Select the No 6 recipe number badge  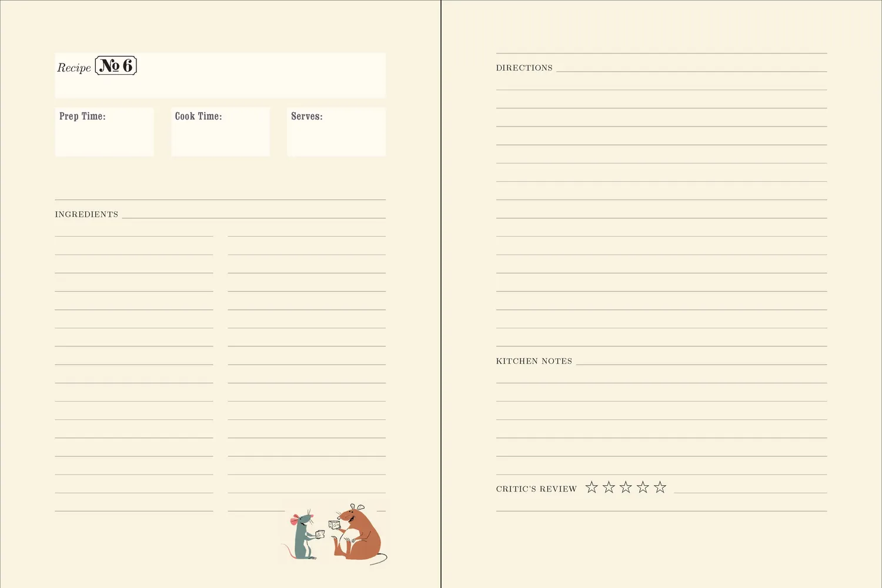coord(116,66)
